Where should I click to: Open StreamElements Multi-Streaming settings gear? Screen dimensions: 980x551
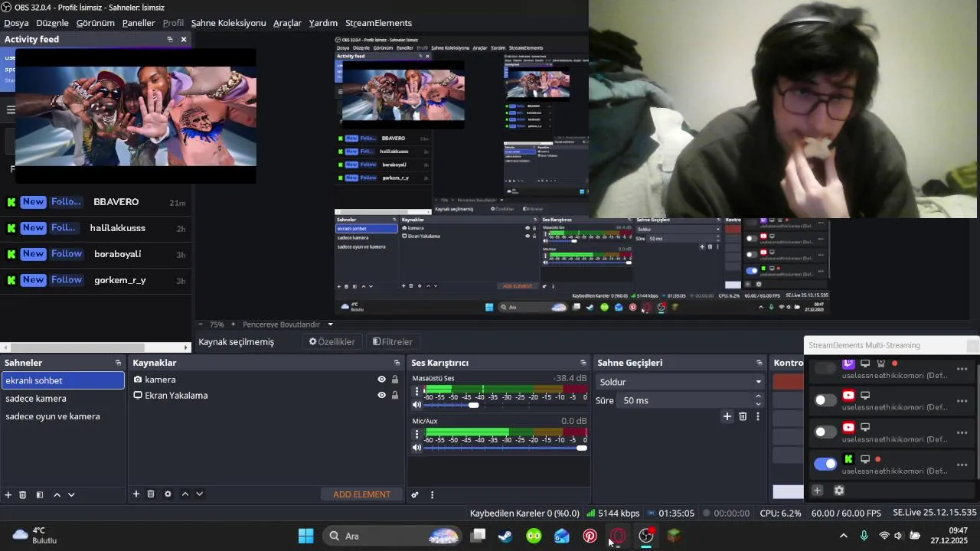(x=838, y=491)
